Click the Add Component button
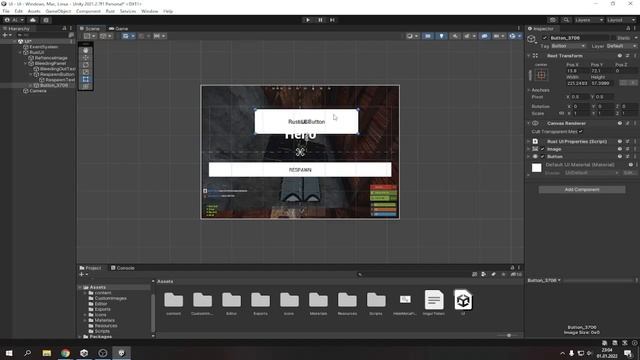This screenshot has width=640, height=360. (x=582, y=190)
